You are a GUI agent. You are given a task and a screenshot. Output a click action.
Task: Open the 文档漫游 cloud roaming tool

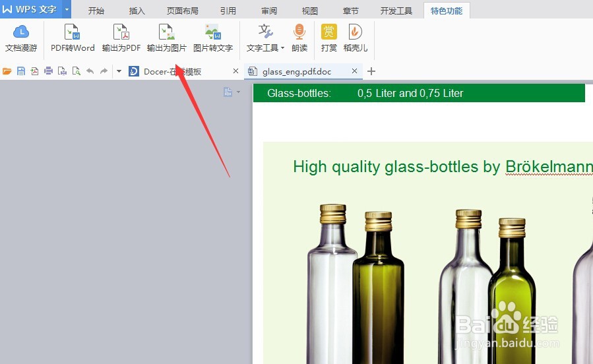(21, 38)
